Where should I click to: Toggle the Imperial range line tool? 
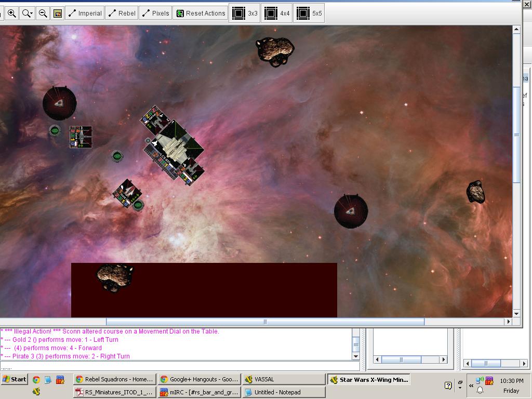[85, 14]
